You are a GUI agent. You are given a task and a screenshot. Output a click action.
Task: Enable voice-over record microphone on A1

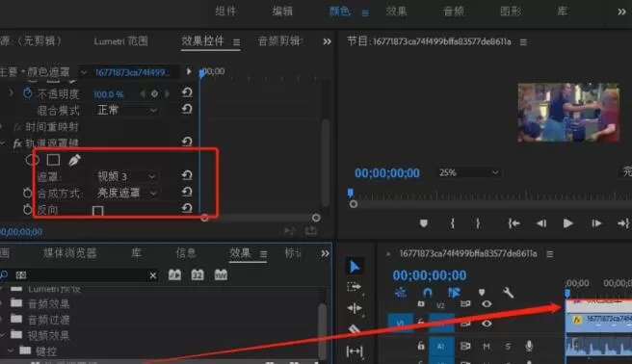[x=529, y=346]
